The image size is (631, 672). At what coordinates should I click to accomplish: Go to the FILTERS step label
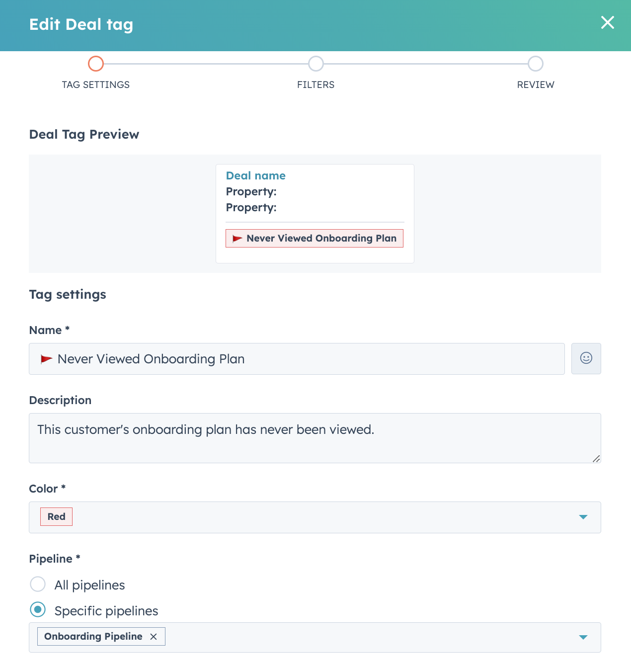[x=315, y=85]
